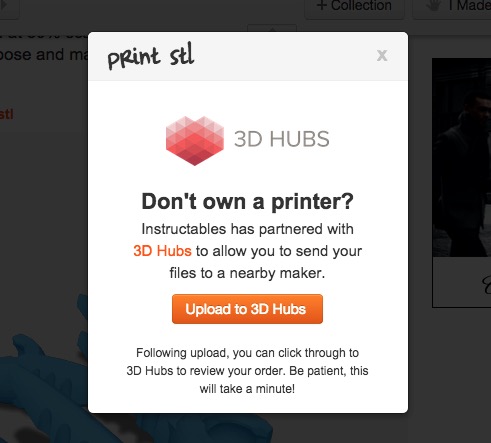The image size is (491, 443).
Task: Click the Following upload instruction text
Action: point(247,371)
